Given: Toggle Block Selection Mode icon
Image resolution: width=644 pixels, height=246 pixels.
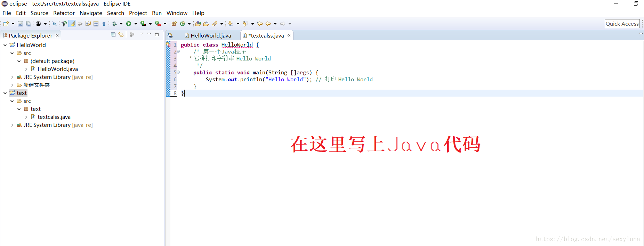Looking at the screenshot, I should [x=96, y=24].
